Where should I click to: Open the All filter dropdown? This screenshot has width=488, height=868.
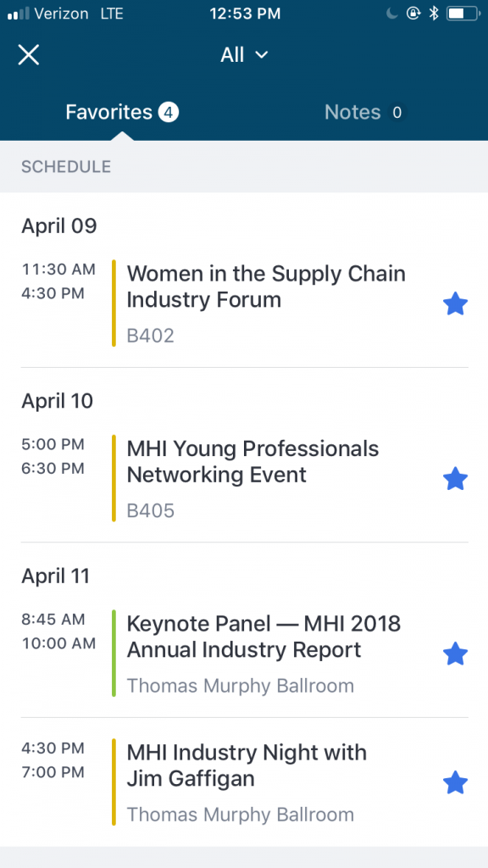click(x=244, y=54)
